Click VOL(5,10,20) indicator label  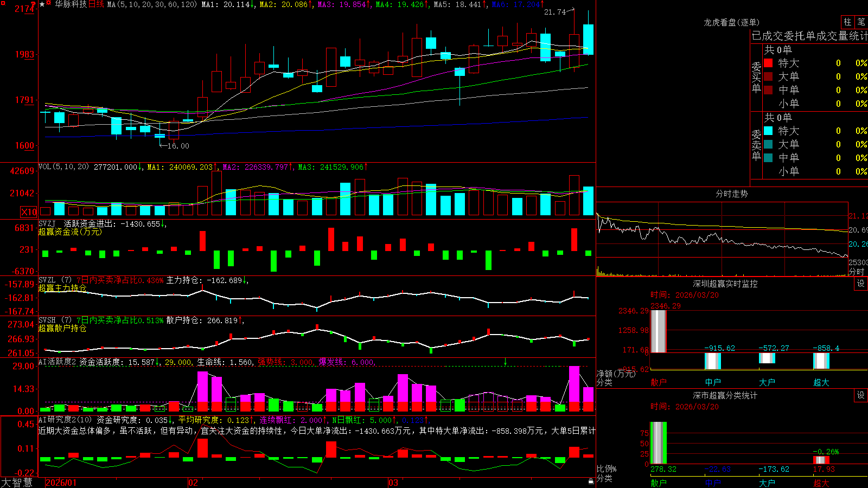coord(63,167)
